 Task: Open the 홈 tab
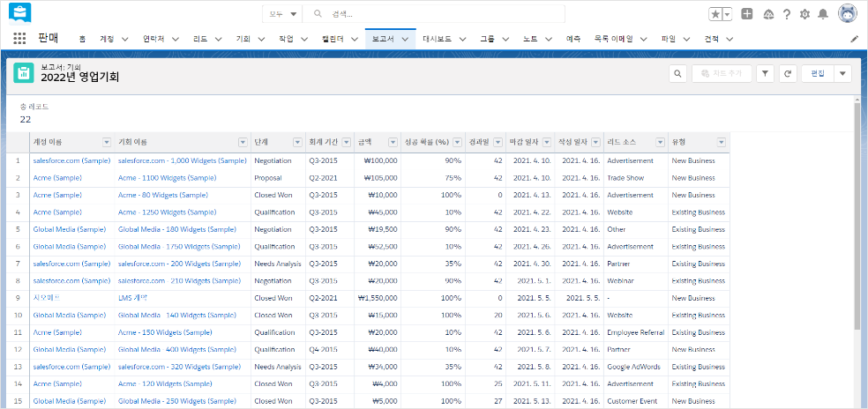tap(82, 39)
